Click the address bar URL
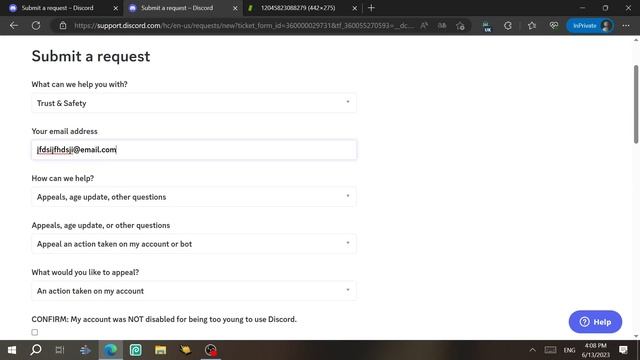This screenshot has width=640, height=360. click(244, 26)
